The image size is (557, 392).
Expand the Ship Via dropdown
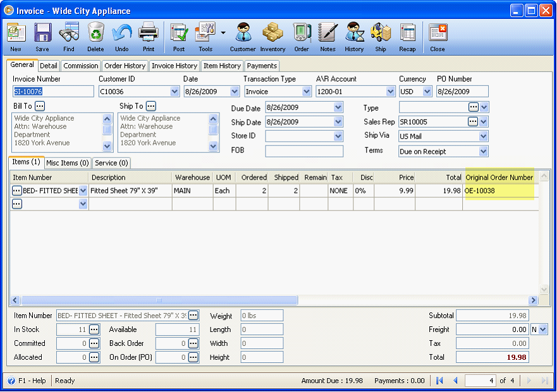click(483, 136)
